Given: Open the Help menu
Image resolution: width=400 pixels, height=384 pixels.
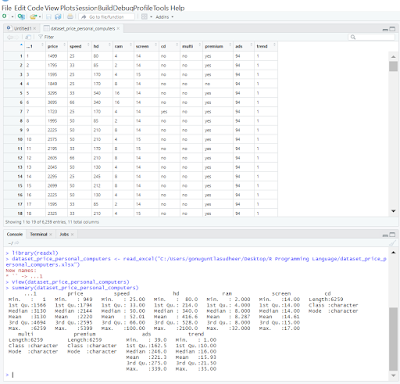Looking at the screenshot, I should (177, 8).
